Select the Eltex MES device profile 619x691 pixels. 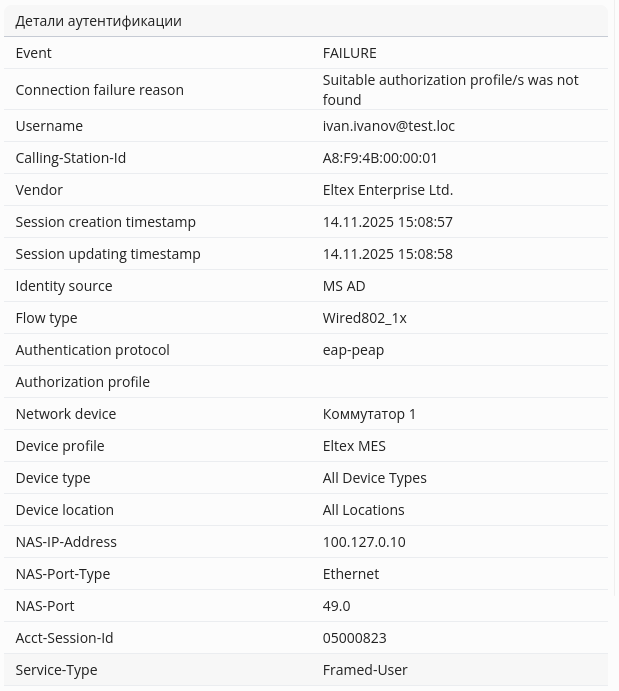[354, 446]
